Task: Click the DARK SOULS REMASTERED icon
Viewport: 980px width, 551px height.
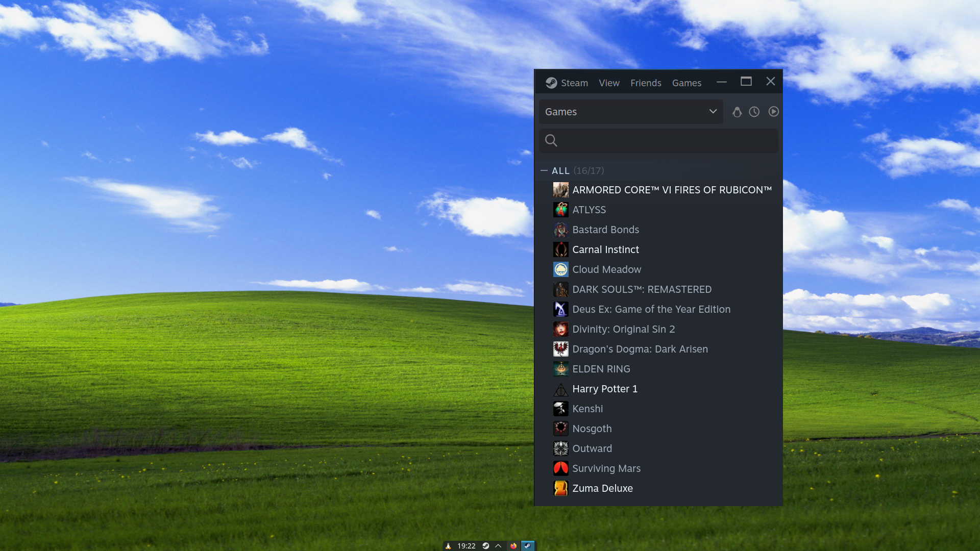Action: pyautogui.click(x=560, y=289)
